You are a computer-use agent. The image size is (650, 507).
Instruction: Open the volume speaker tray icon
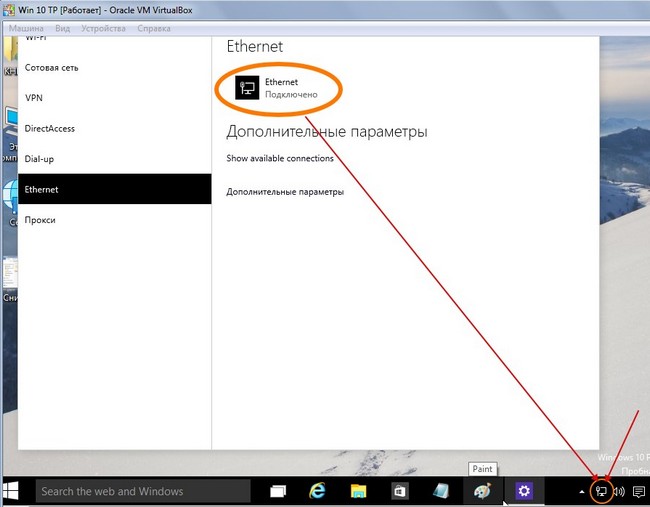[619, 491]
